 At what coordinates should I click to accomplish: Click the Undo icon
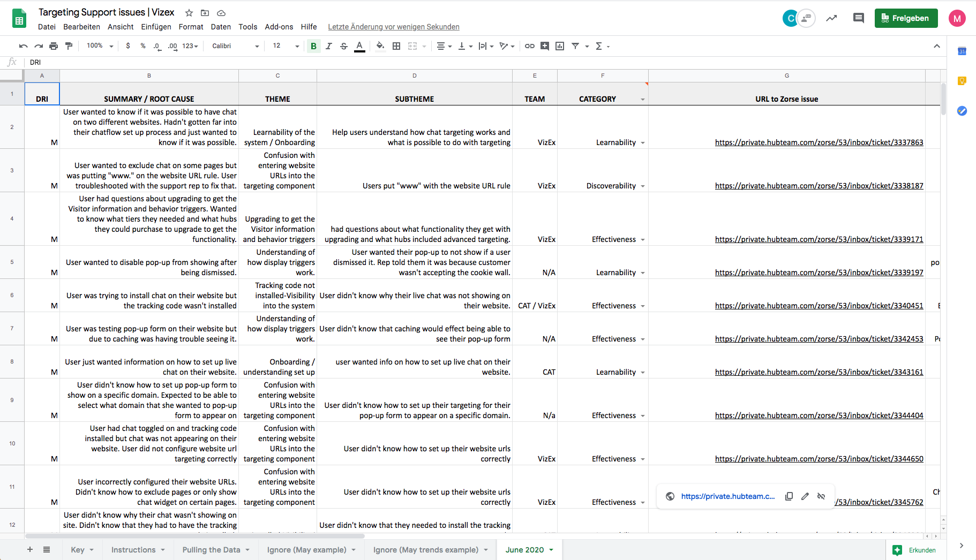pyautogui.click(x=23, y=46)
